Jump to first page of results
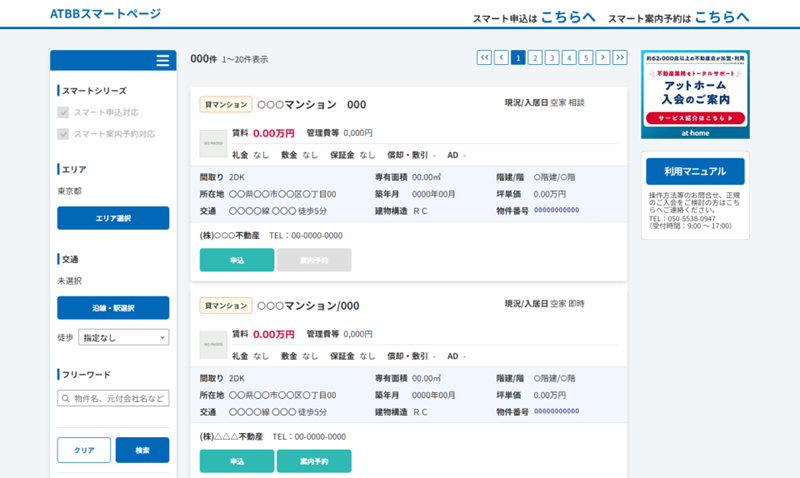This screenshot has width=800, height=478. [x=484, y=58]
